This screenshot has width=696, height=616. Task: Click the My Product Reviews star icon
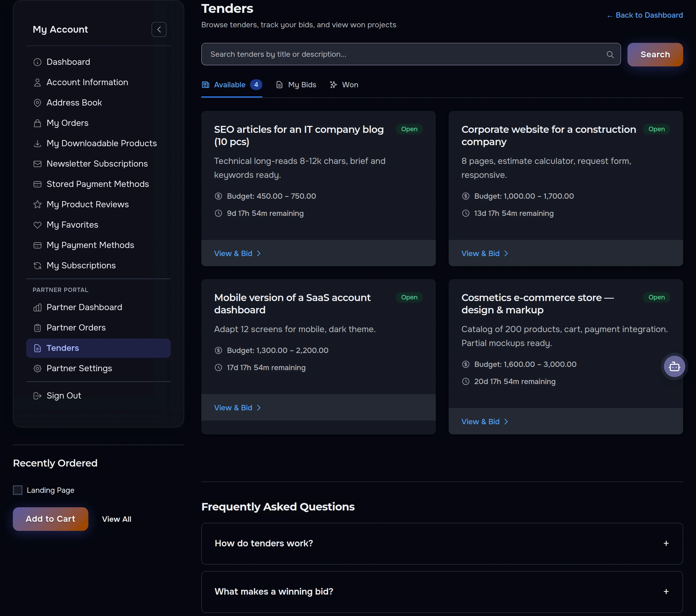(37, 204)
